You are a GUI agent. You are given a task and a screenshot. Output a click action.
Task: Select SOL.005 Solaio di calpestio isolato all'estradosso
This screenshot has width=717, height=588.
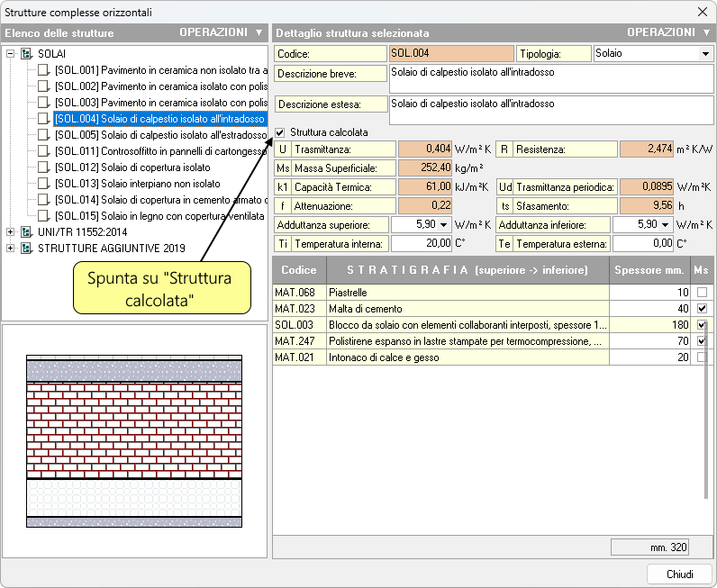pyautogui.click(x=160, y=135)
